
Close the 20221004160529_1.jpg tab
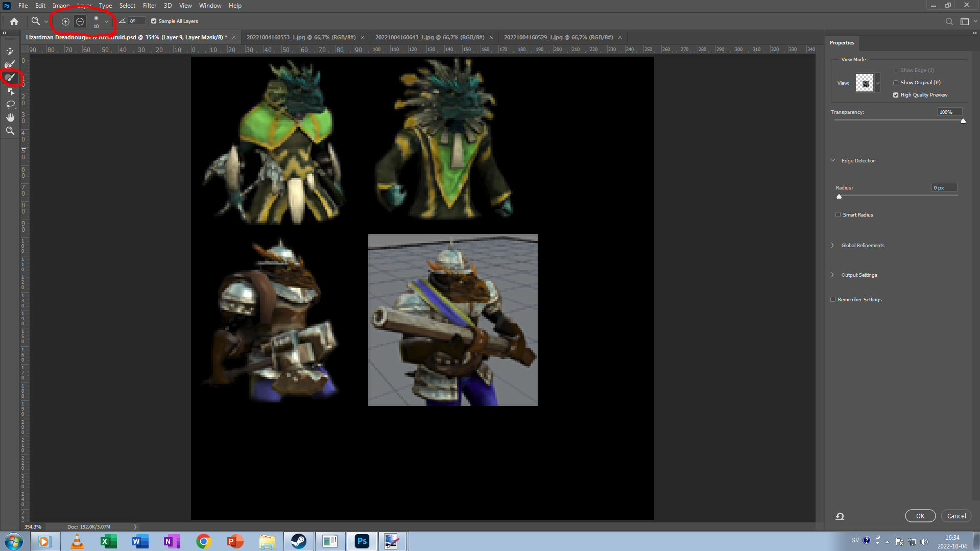(620, 37)
